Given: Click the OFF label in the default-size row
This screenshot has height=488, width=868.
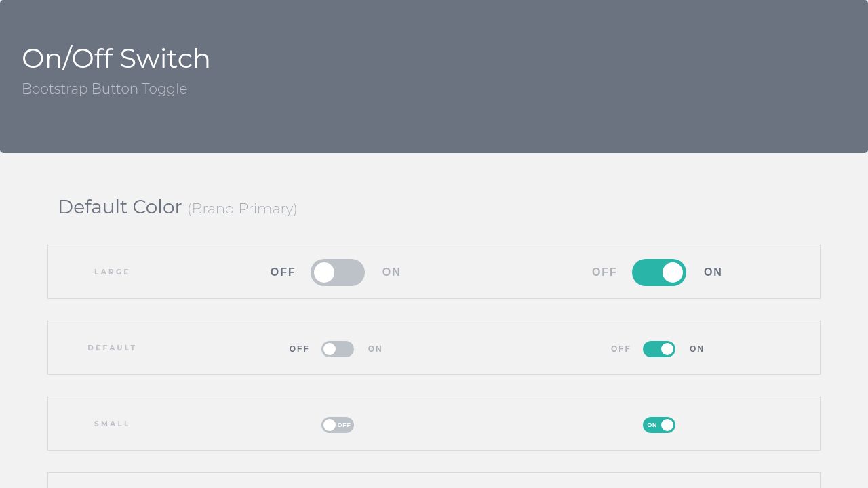Looking at the screenshot, I should coord(298,349).
